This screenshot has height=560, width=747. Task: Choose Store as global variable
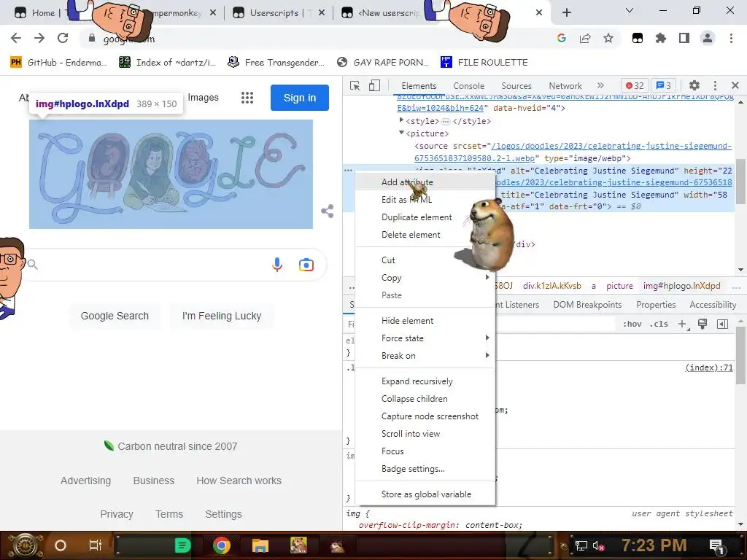pyautogui.click(x=425, y=494)
